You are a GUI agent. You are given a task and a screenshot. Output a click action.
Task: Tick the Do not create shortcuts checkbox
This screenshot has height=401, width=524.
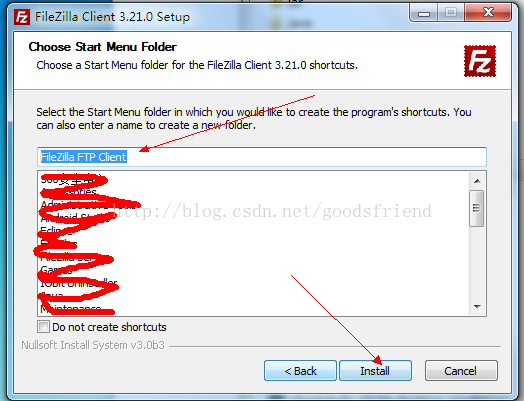(43, 326)
